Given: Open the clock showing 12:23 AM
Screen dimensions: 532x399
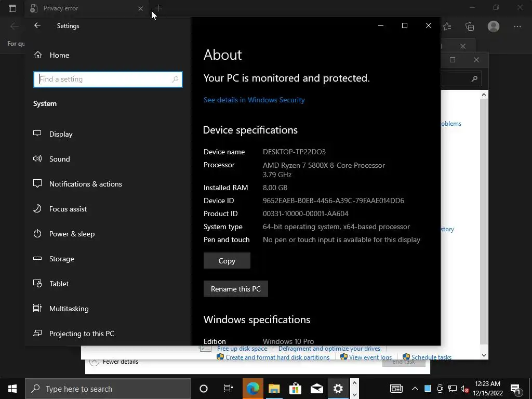Looking at the screenshot, I should pyautogui.click(x=488, y=389).
